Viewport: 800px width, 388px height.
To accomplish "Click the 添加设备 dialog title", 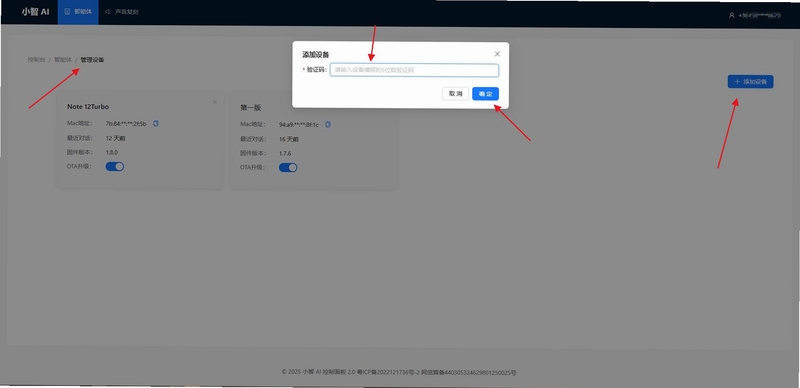I will (x=315, y=55).
